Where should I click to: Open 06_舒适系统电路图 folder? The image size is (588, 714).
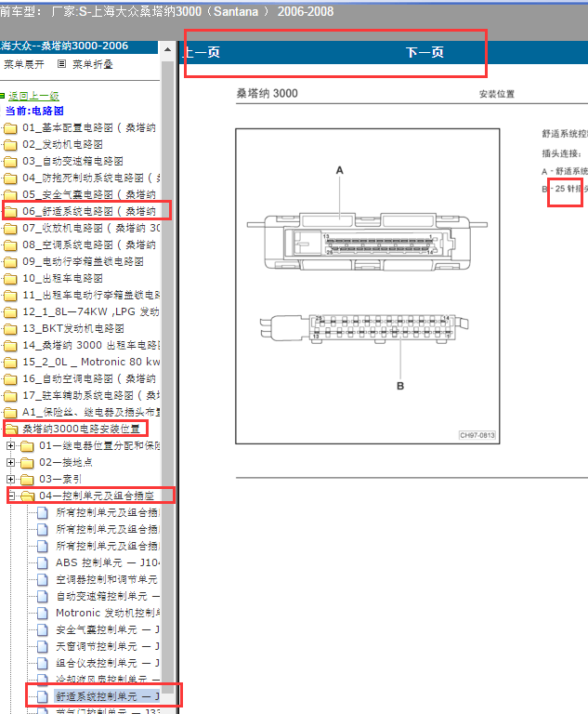89,212
